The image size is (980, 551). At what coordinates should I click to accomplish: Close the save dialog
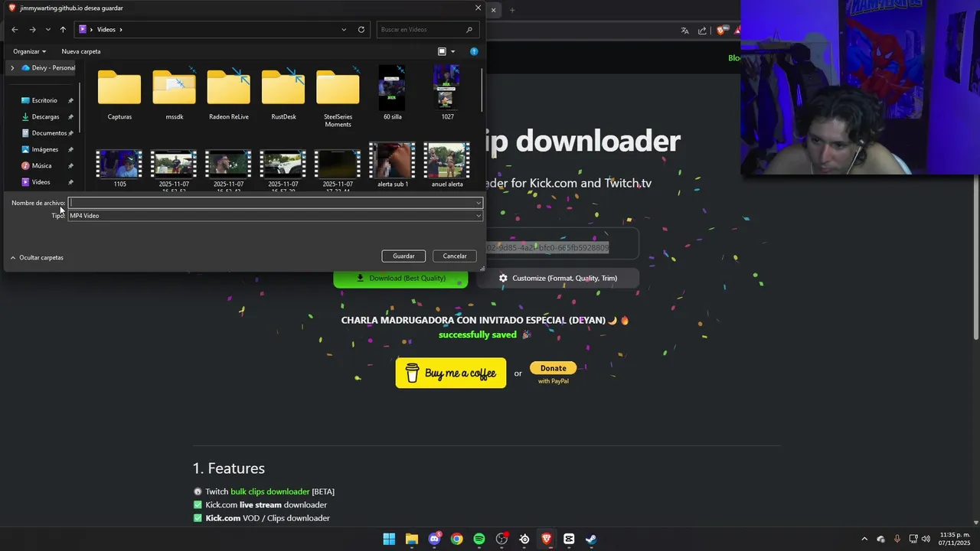[x=478, y=8]
